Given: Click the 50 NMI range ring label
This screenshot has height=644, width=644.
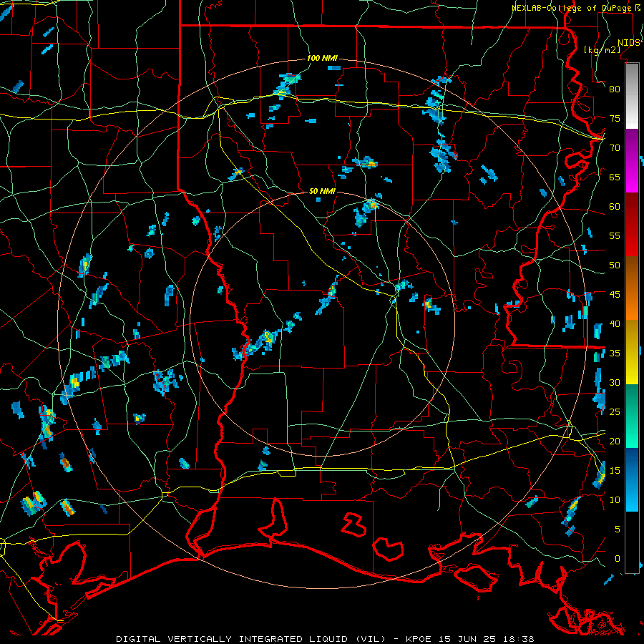Looking at the screenshot, I should pos(322,191).
